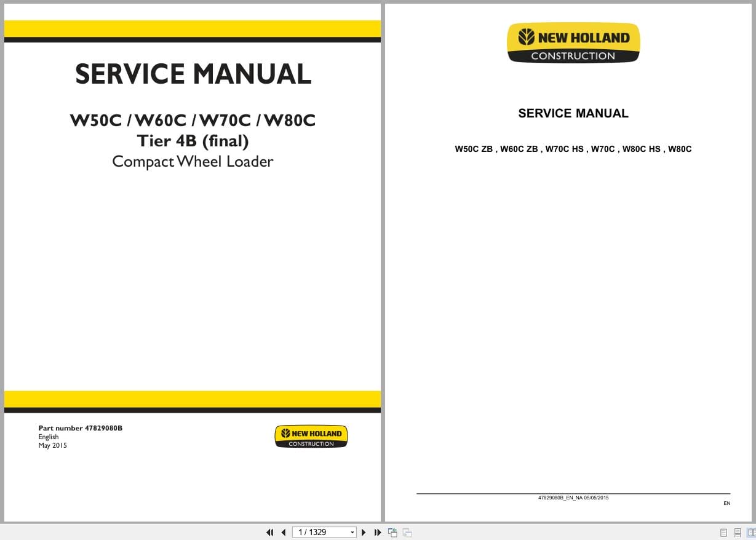Click the New Holland Construction logo on cover
756x540 pixels.
pos(311,436)
